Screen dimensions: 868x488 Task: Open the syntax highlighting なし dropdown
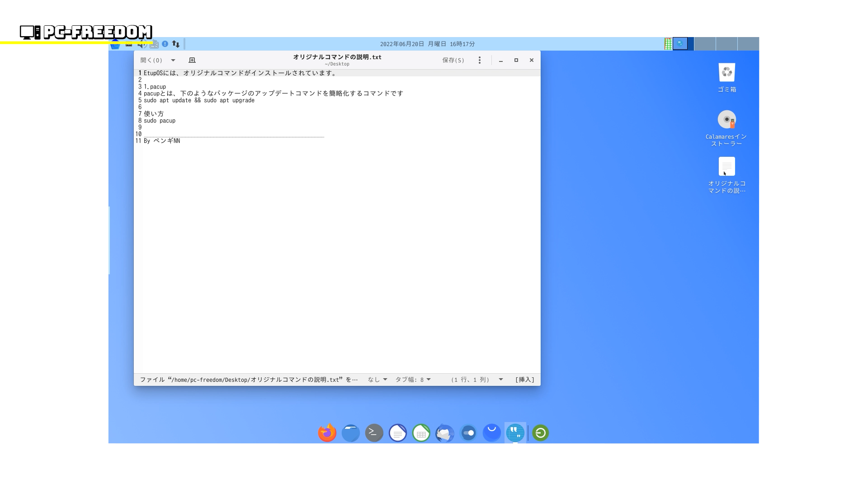[377, 380]
